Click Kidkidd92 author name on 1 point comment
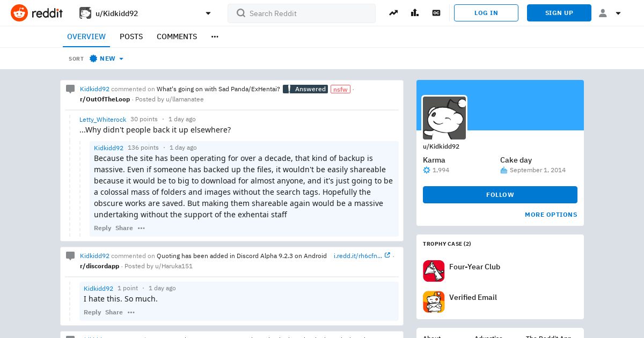 tap(98, 288)
